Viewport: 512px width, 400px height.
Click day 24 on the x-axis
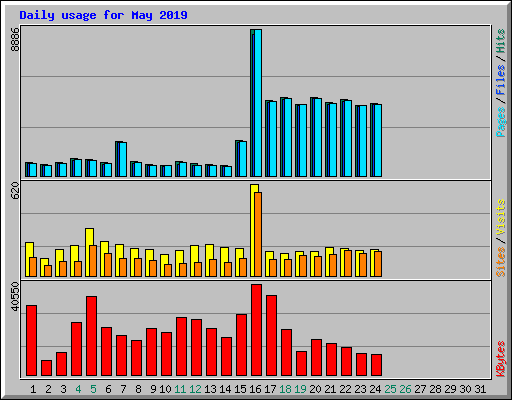[x=375, y=389]
